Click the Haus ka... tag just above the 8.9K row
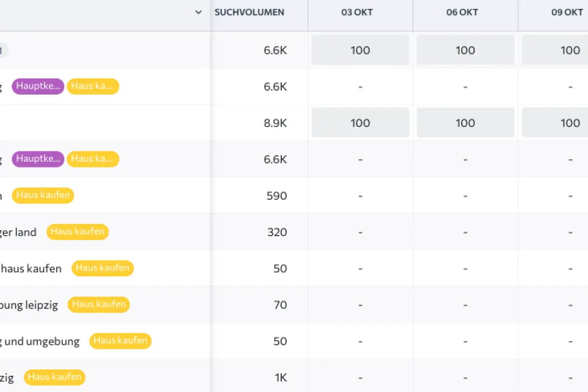 point(93,86)
